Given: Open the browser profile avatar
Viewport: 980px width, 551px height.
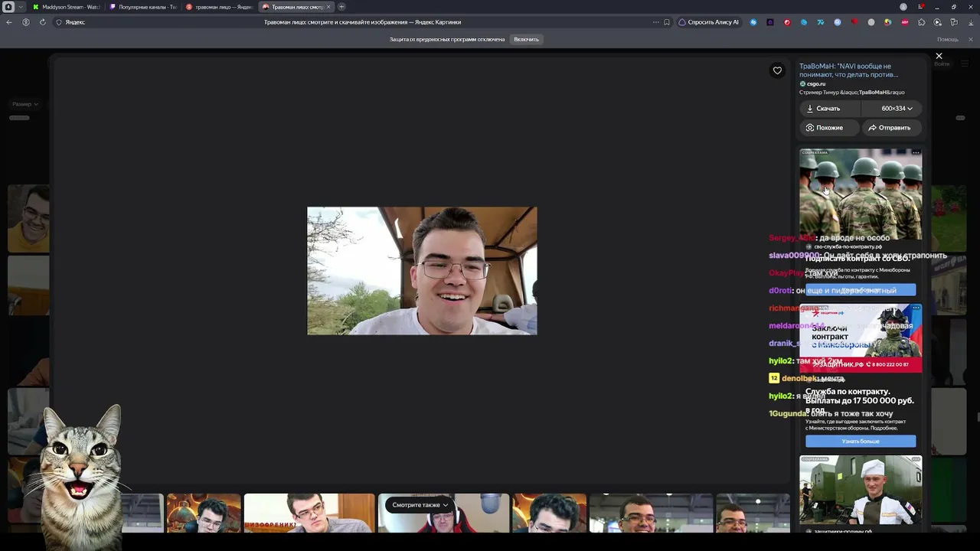Looking at the screenshot, I should pyautogui.click(x=903, y=7).
